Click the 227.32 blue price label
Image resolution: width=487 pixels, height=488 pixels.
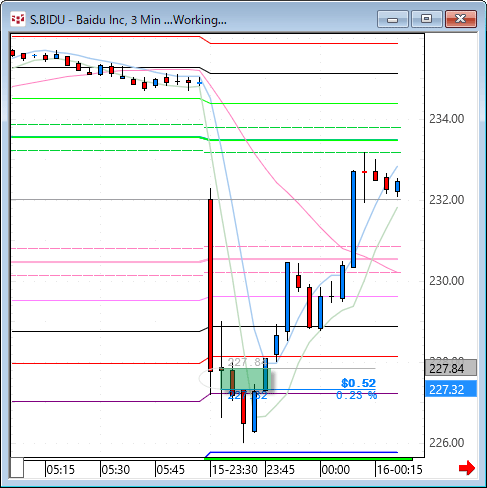[451, 389]
